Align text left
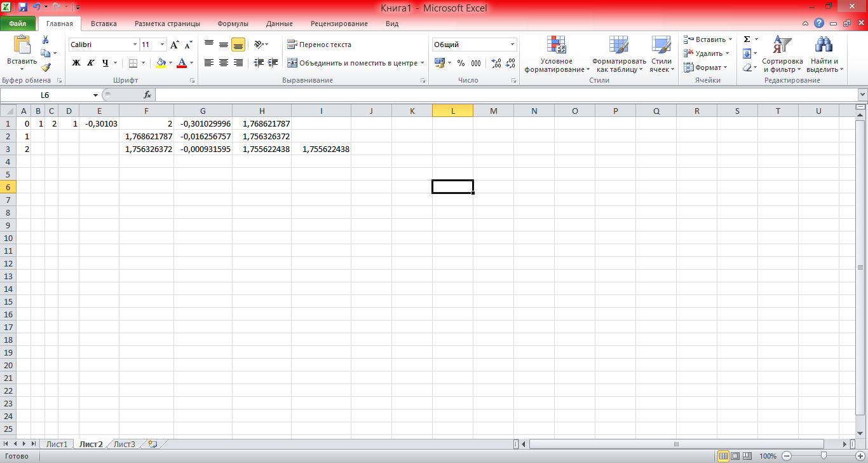868x463 pixels. (x=209, y=62)
